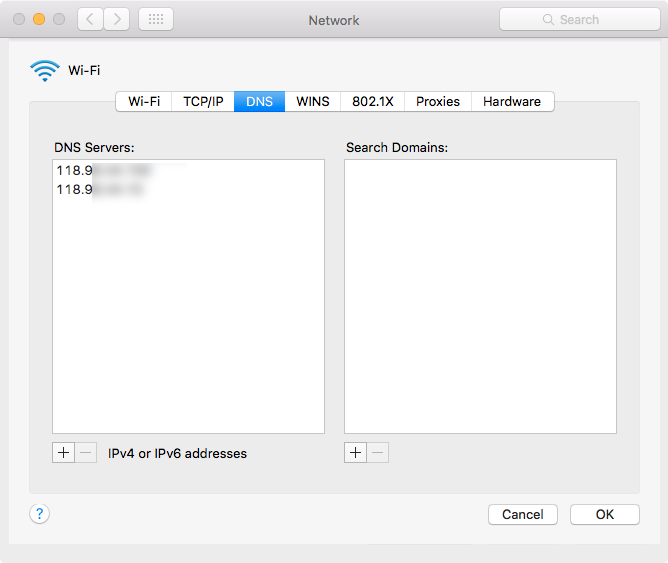Image resolution: width=668 pixels, height=563 pixels.
Task: Click the magnifier icon in Search field
Action: [x=548, y=20]
